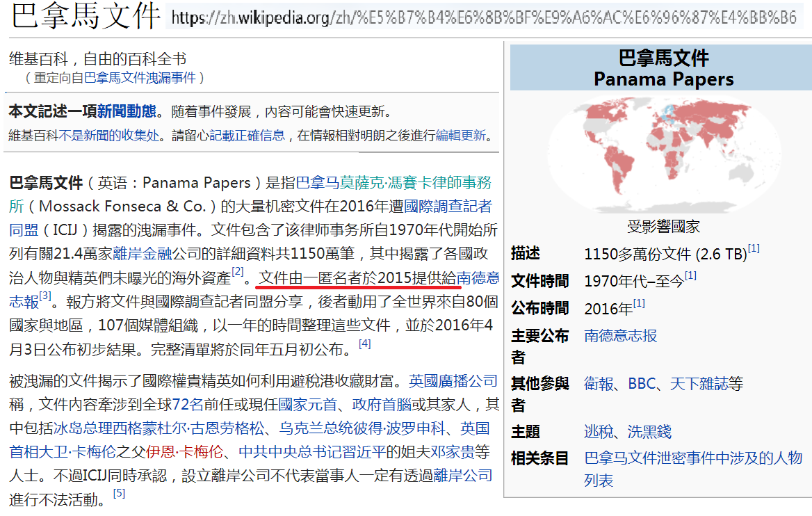Click the 乌克兰总统彼得·波罗申科 link
This screenshot has height=516, width=812.
click(x=362, y=428)
